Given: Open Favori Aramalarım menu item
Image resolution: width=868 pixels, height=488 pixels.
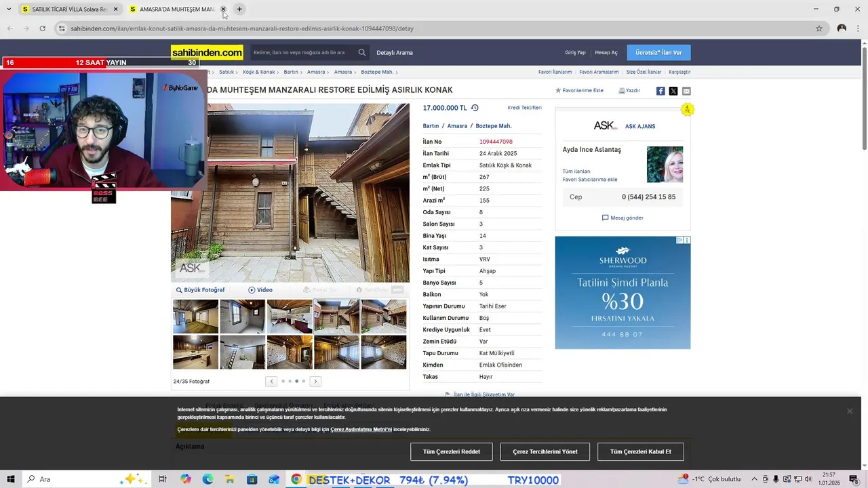Looking at the screenshot, I should pos(599,72).
